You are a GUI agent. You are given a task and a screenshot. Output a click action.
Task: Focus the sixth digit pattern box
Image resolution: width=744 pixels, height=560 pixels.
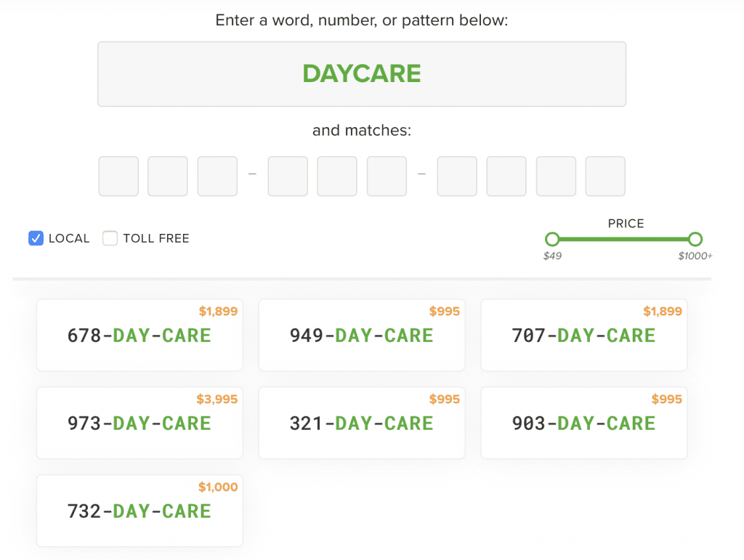tap(387, 176)
